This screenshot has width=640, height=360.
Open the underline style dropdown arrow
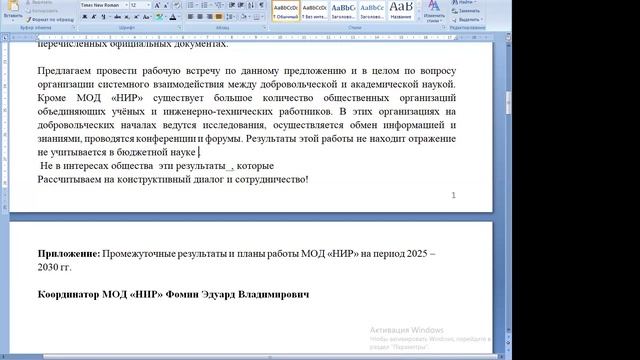click(109, 17)
